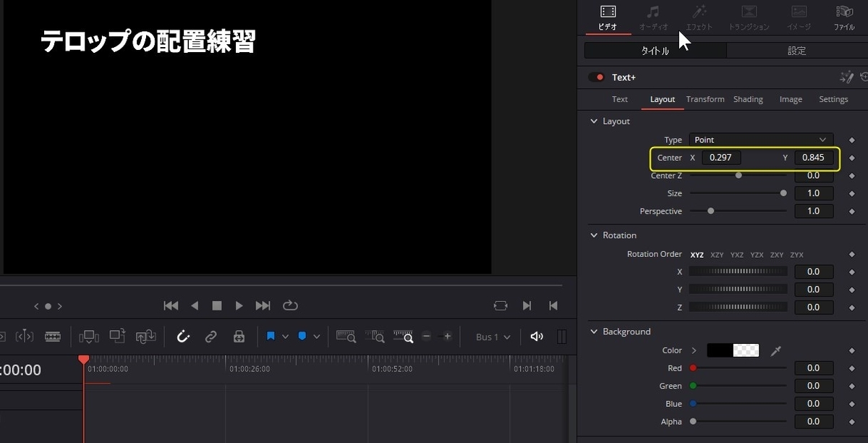Click the insert clip icon
The height and width of the screenshot is (443, 868).
pyautogui.click(x=89, y=337)
